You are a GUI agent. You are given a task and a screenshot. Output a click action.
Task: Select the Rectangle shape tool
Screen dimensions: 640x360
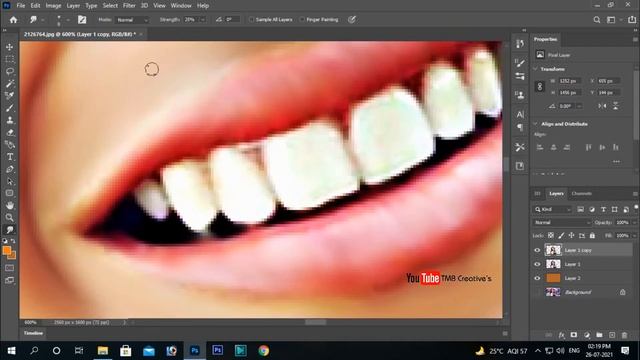(9, 193)
